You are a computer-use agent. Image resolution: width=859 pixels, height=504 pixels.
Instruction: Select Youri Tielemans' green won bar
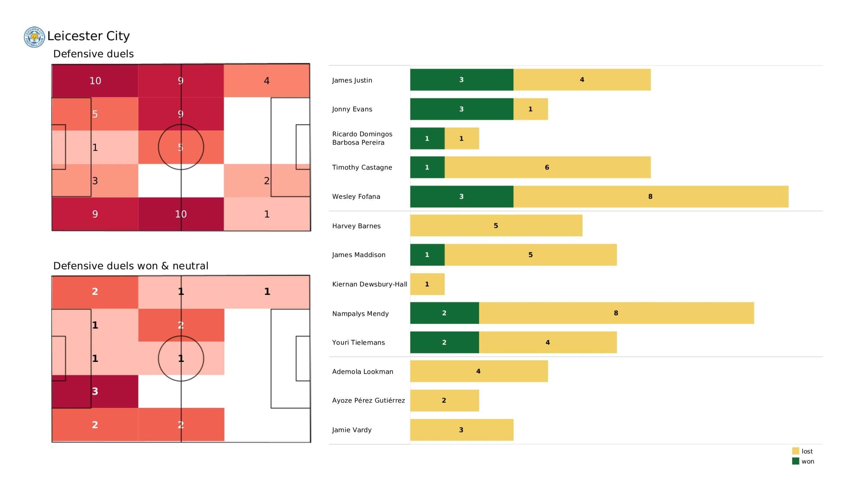[x=444, y=342]
